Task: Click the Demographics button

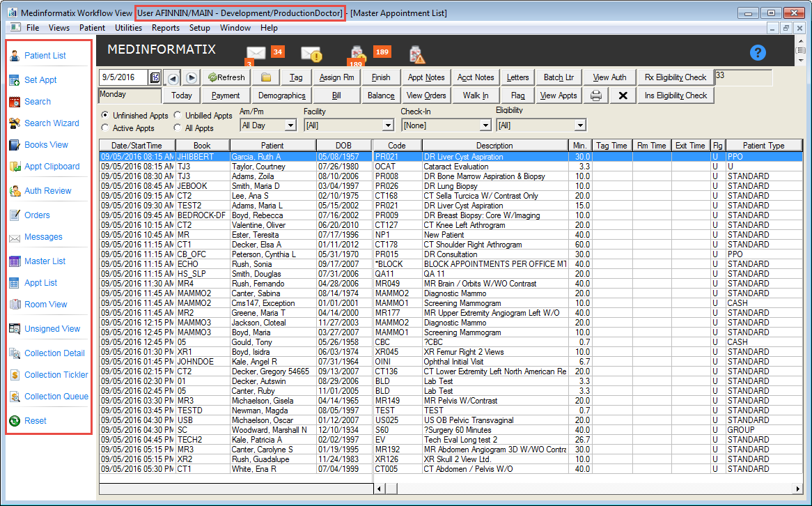Action: (282, 95)
